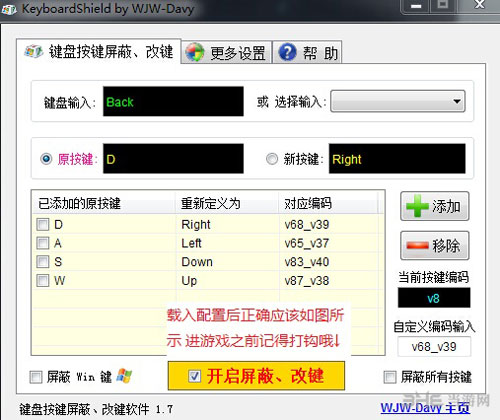Click the Windows flag icon beside 屏蔽 Win 键
Screen dimensions: 500x420
click(124, 376)
